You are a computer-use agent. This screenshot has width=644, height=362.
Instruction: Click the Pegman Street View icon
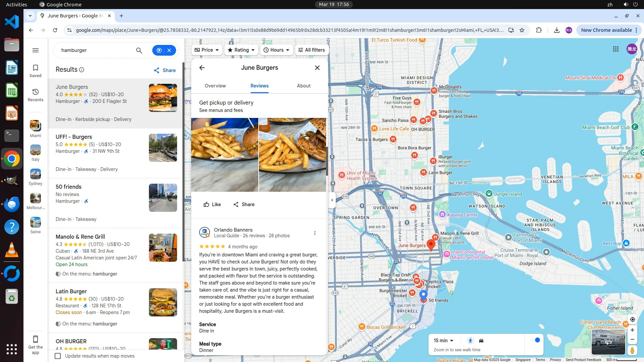pos(632,351)
